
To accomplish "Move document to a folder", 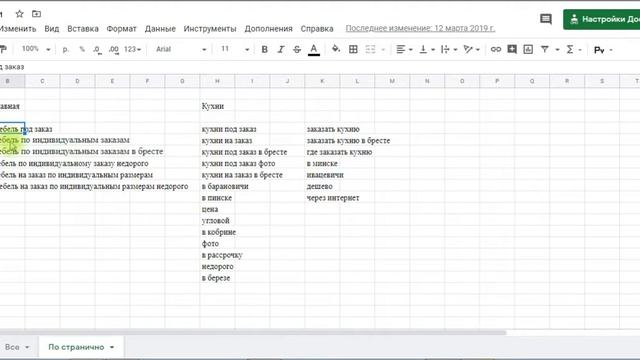I will point(36,14).
